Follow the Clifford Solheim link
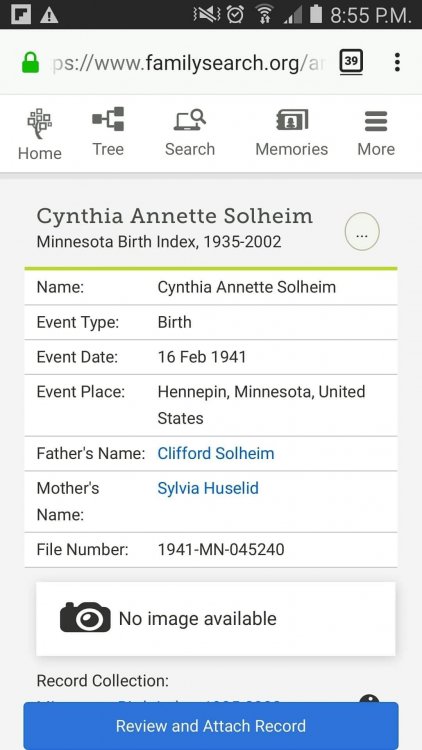The image size is (422, 750). tap(216, 453)
